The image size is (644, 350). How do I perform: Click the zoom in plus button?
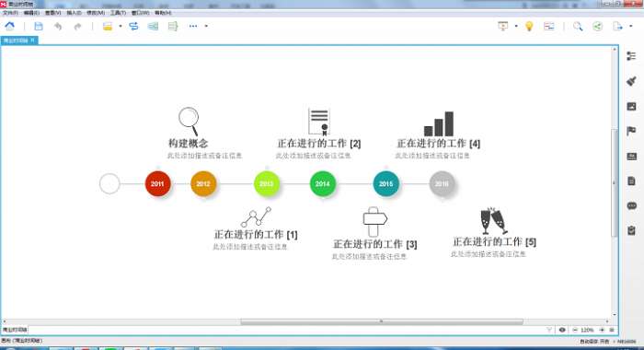pyautogui.click(x=602, y=330)
